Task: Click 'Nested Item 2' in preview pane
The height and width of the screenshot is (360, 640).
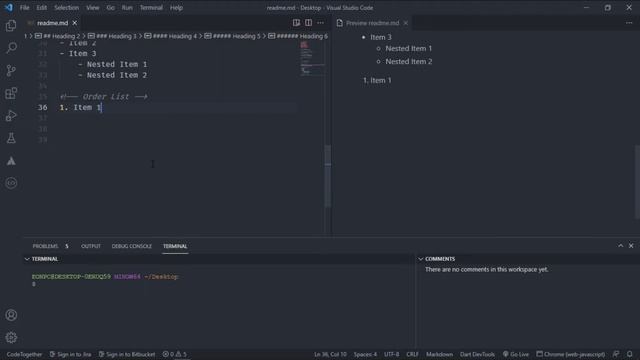Action: (409, 61)
